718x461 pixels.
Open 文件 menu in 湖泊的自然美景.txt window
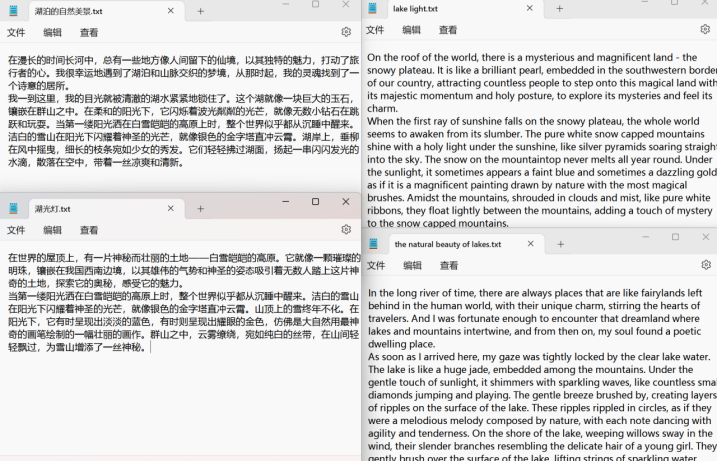point(16,33)
